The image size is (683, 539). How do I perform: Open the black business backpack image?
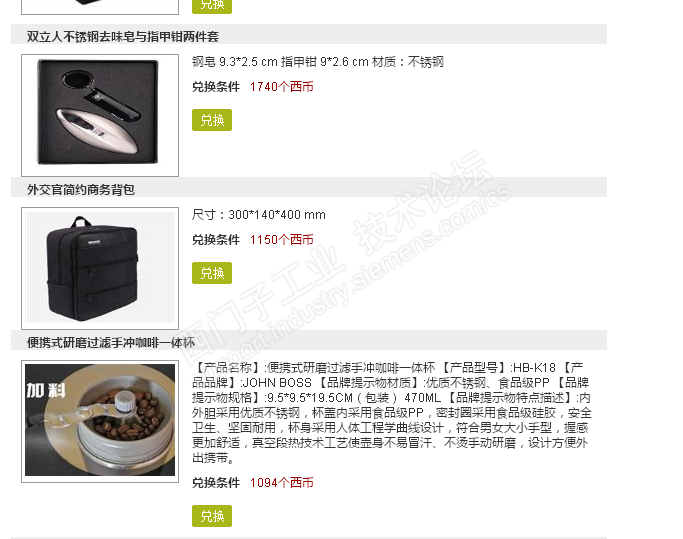click(100, 268)
